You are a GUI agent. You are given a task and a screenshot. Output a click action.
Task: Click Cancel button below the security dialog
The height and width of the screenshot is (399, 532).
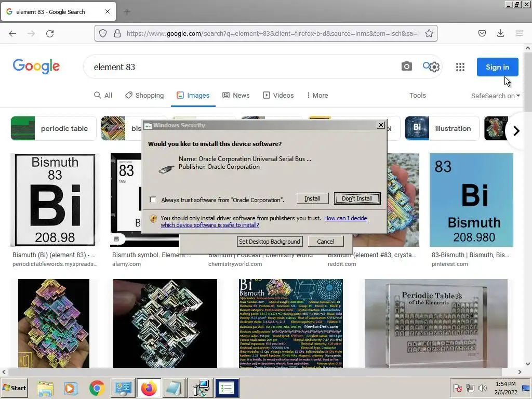click(x=325, y=242)
